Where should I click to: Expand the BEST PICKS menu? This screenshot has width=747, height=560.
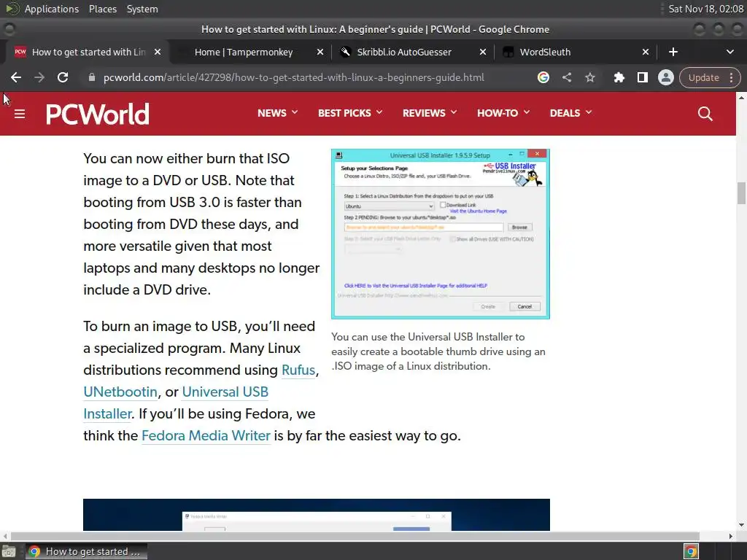click(x=350, y=113)
